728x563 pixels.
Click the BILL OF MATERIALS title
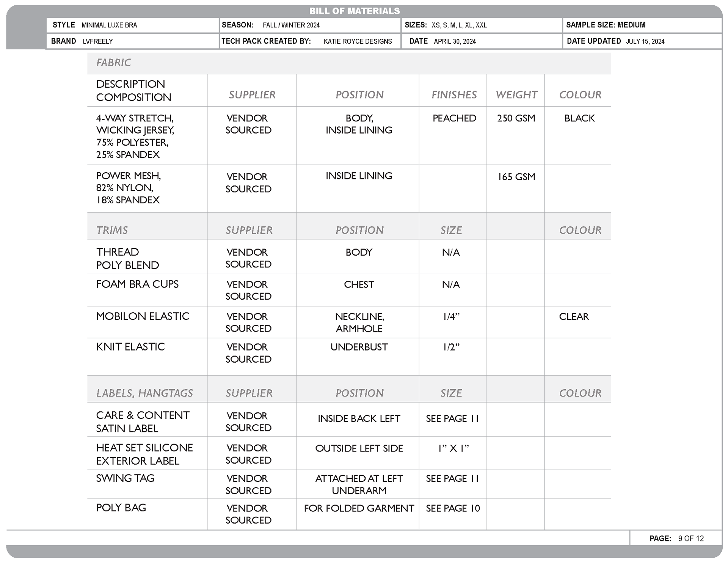coord(355,11)
